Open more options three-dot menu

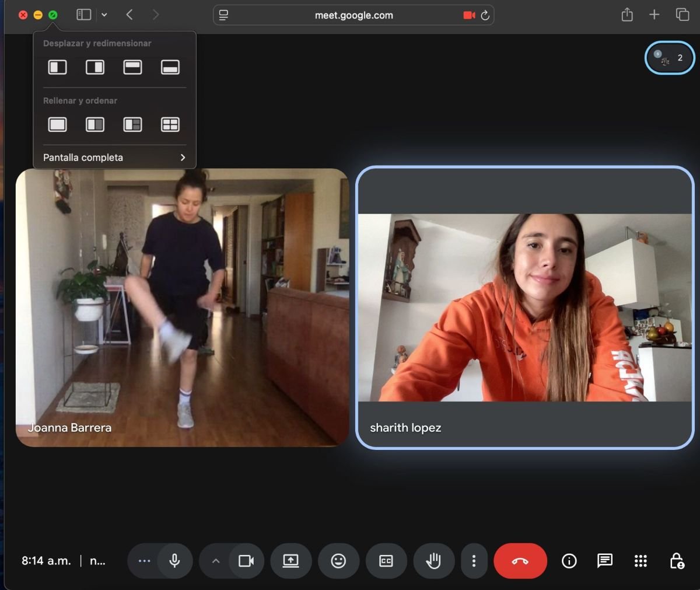pos(474,561)
